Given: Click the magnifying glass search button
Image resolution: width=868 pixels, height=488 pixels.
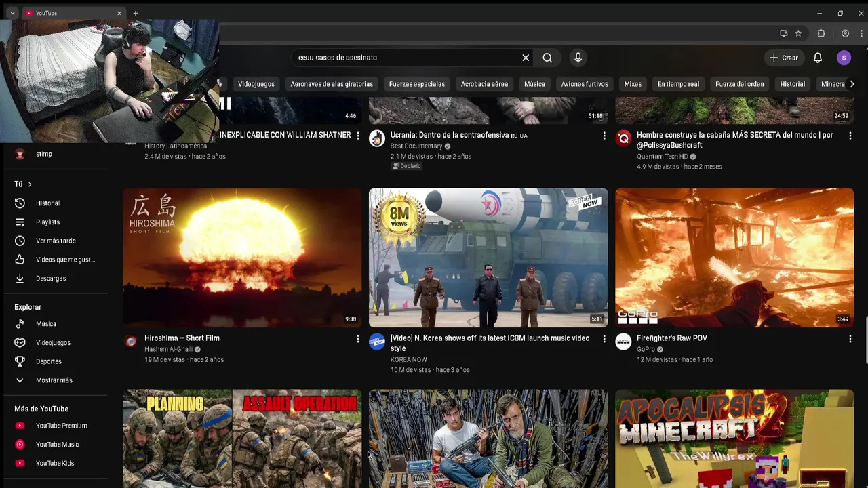Looking at the screenshot, I should tap(547, 58).
